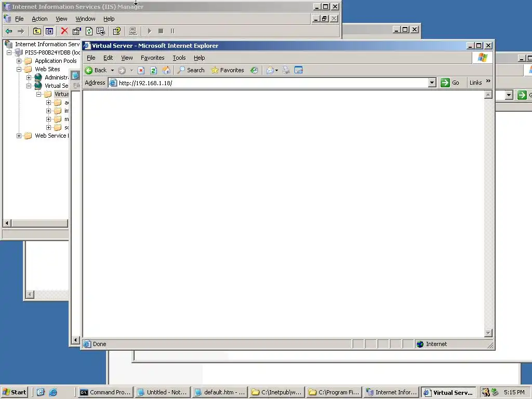Image resolution: width=532 pixels, height=399 pixels.
Task: Click the Forward arrow in Internet Explorer
Action: click(x=122, y=70)
